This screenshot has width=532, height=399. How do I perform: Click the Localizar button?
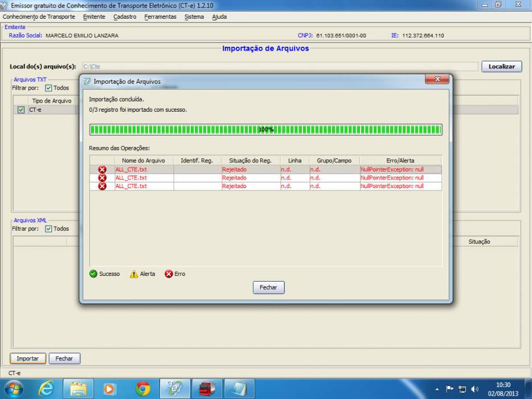coord(501,67)
